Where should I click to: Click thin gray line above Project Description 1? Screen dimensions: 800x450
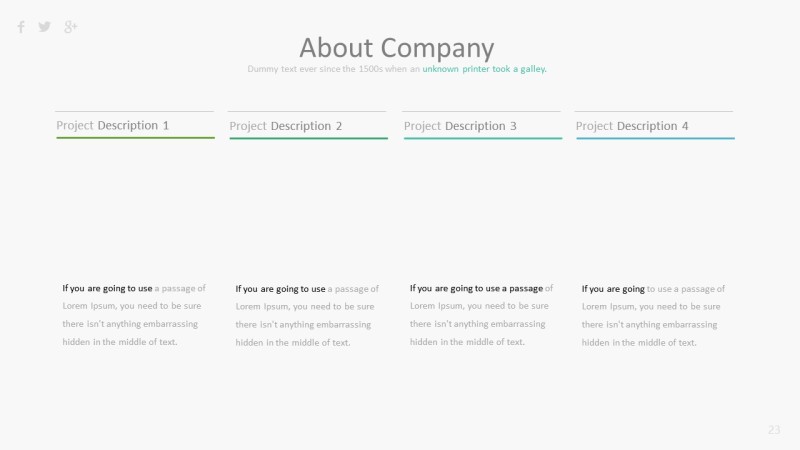coord(135,111)
